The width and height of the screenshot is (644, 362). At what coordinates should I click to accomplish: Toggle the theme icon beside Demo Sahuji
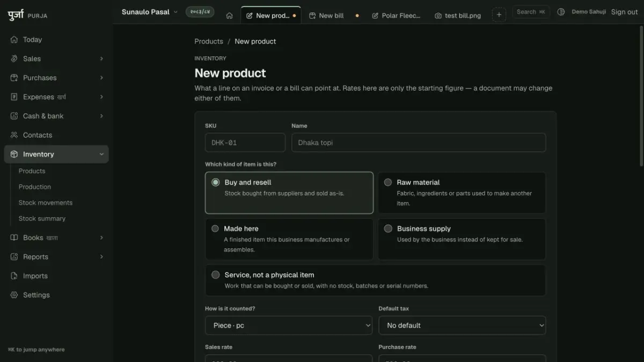(x=561, y=12)
